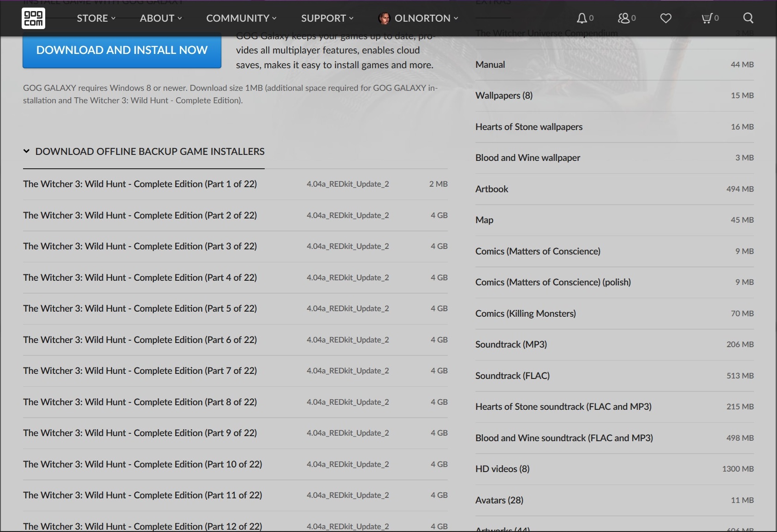Open the friends icon in navbar

click(623, 18)
